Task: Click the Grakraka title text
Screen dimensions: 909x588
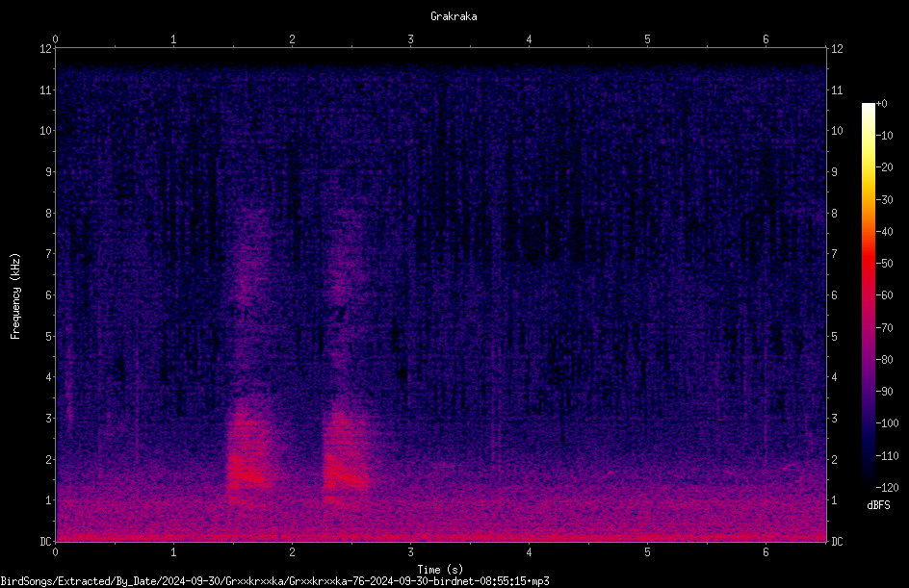Action: [454, 16]
